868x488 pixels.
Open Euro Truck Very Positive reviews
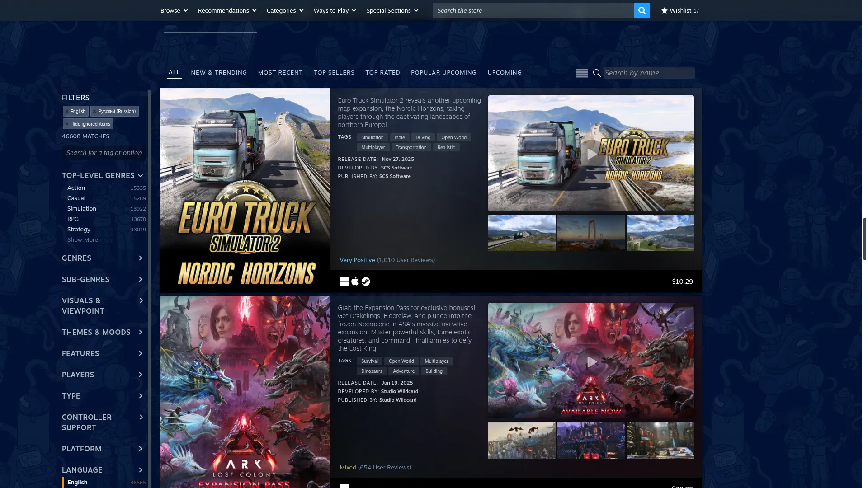(387, 260)
